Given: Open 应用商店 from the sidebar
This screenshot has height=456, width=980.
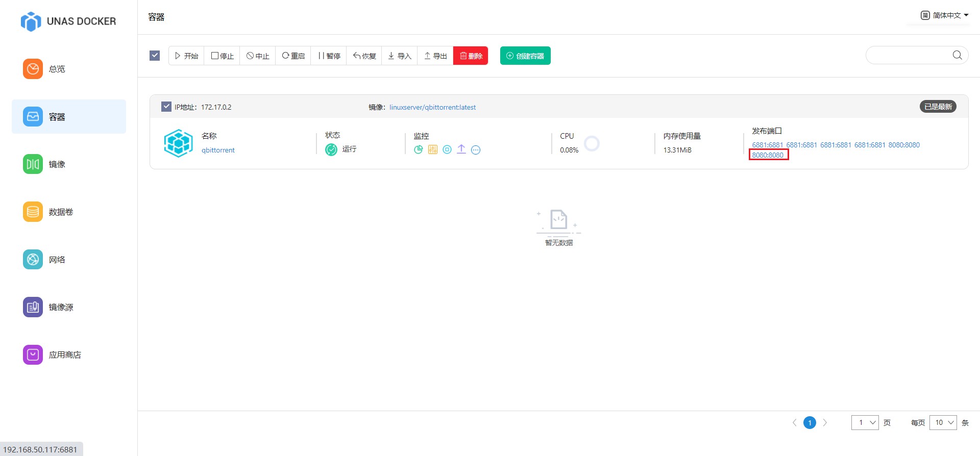Looking at the screenshot, I should 64,354.
